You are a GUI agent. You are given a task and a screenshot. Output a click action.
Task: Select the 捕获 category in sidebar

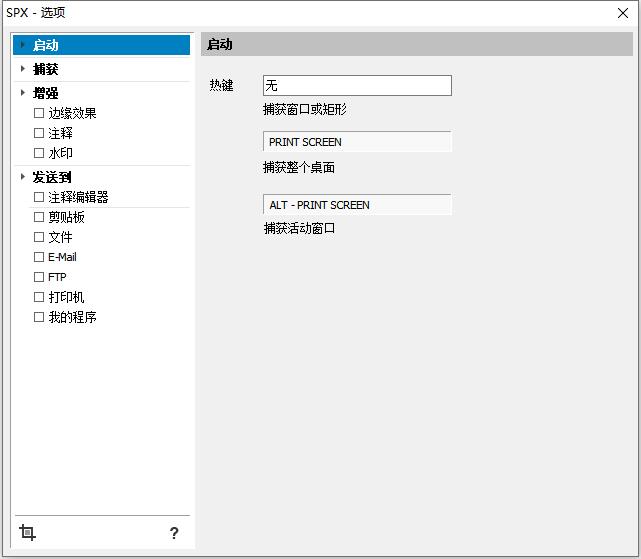click(46, 69)
